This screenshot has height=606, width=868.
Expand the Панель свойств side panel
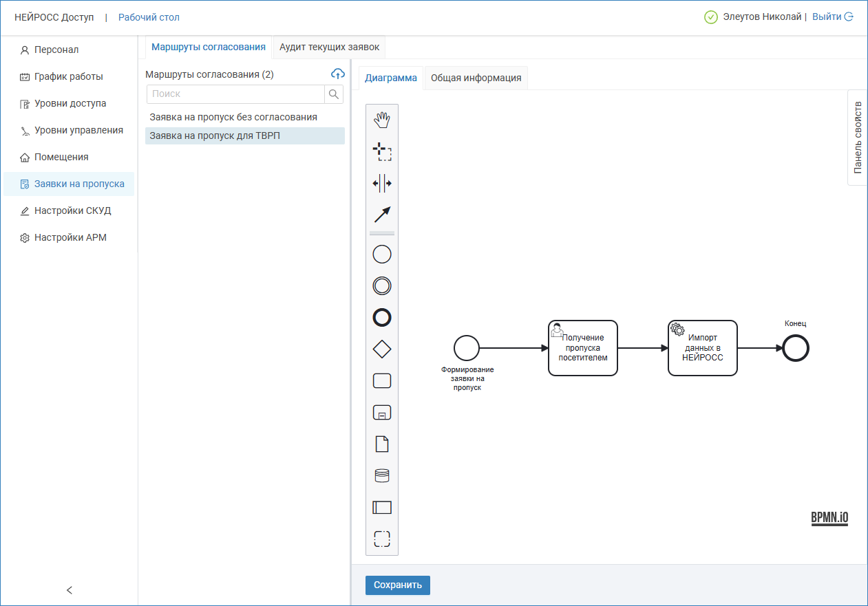(857, 138)
